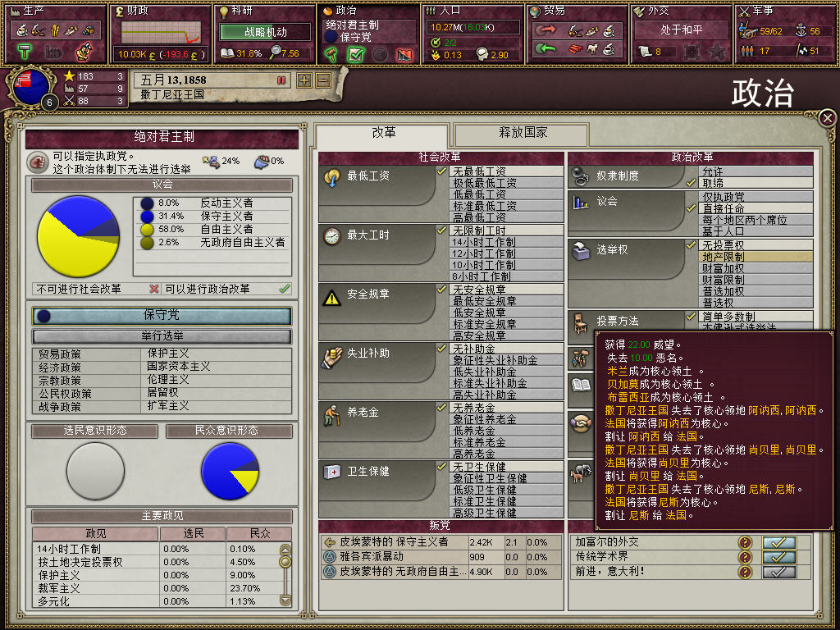Click the 卫生保健 medical kit icon
Image resolution: width=840 pixels, height=630 pixels.
(332, 472)
